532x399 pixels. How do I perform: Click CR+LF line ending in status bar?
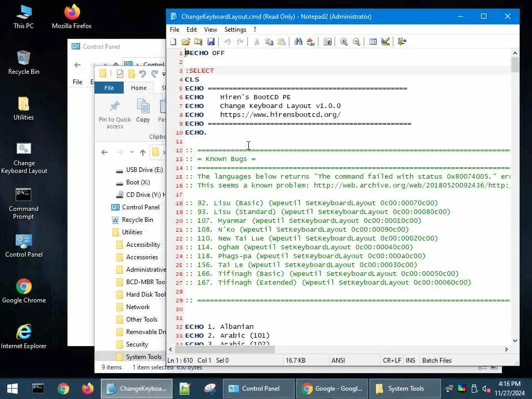pyautogui.click(x=392, y=361)
